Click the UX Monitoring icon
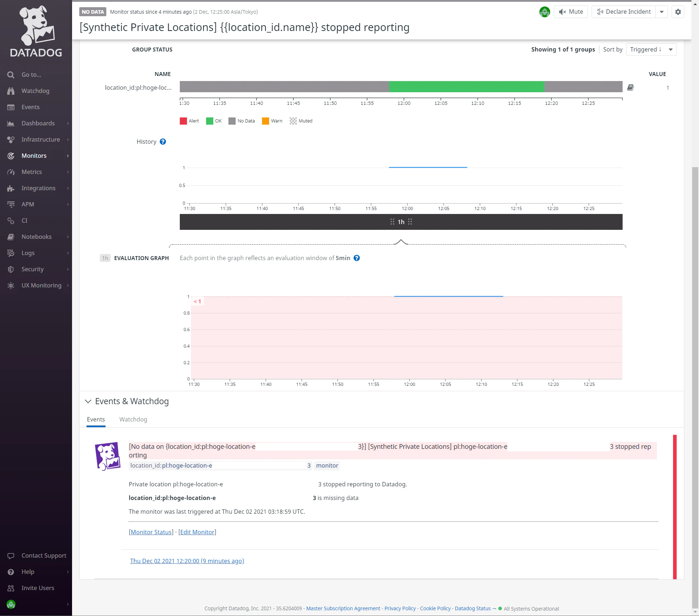Screen dimensions: 699x616 (x=11, y=286)
